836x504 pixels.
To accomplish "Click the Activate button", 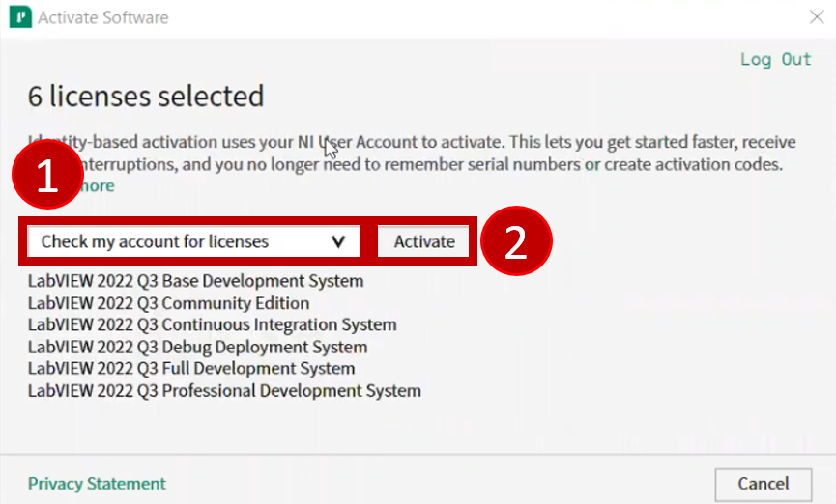I will point(424,241).
